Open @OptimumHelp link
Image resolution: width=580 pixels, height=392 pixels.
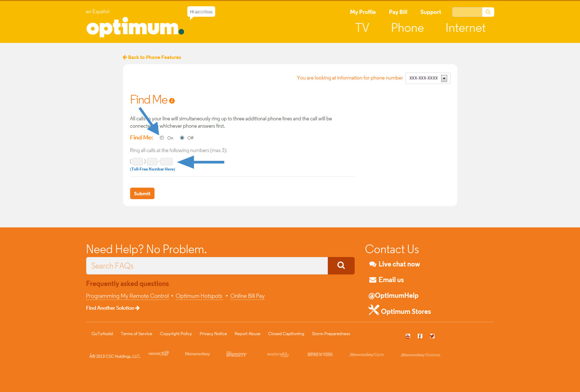393,296
